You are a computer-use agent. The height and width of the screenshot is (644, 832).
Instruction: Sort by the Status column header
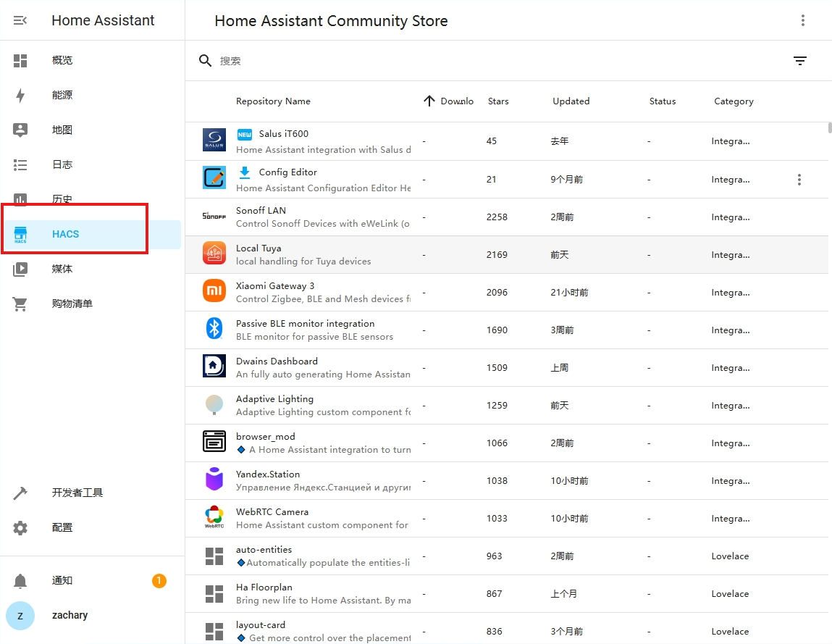pyautogui.click(x=663, y=101)
